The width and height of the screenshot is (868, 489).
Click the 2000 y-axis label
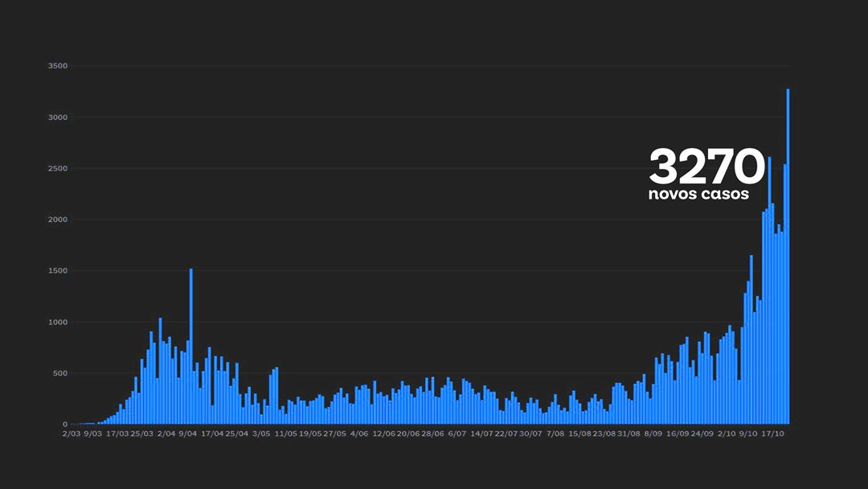pyautogui.click(x=58, y=220)
